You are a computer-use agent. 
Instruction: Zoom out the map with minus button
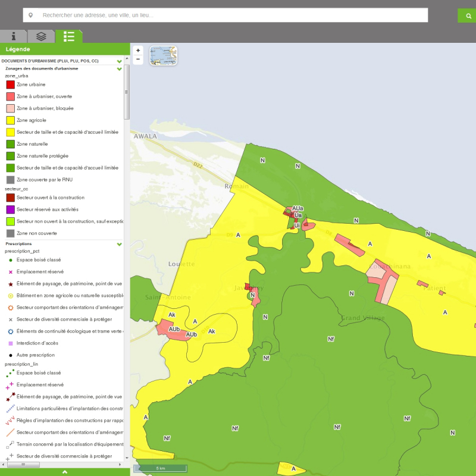(138, 59)
